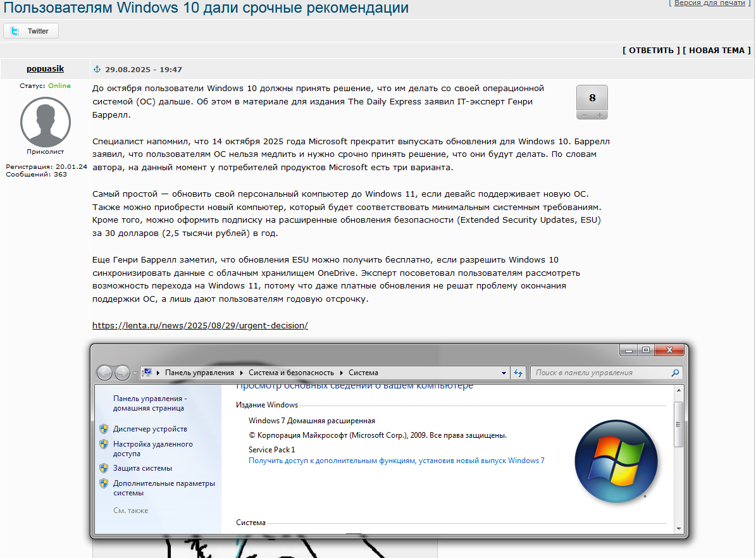Open Дополнительные параметры системы

pos(164,488)
